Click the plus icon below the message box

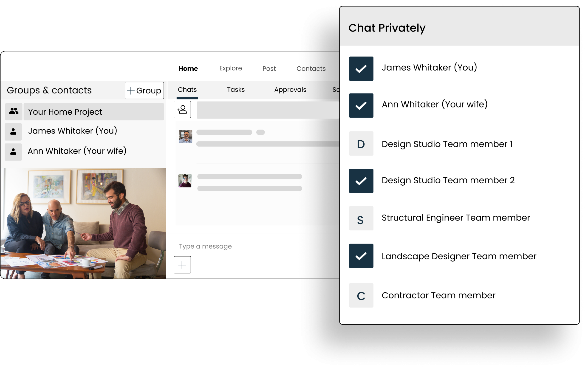(x=182, y=264)
